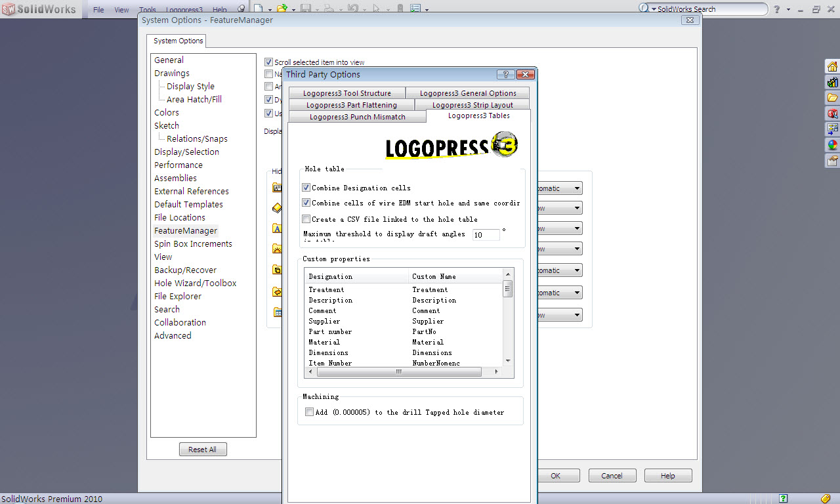Click the Undo toolbar icon
840x504 pixels.
point(352,9)
